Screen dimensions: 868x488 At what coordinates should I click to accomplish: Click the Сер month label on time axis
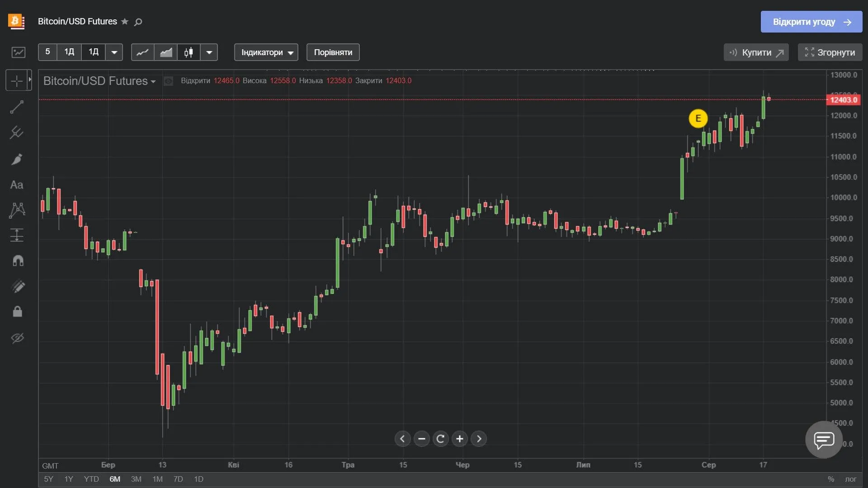[x=708, y=465]
